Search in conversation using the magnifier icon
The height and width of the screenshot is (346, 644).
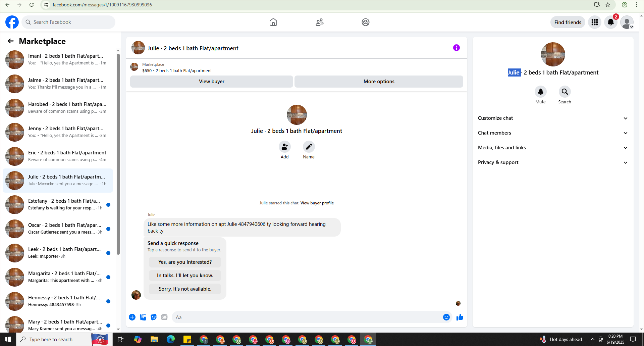[565, 92]
